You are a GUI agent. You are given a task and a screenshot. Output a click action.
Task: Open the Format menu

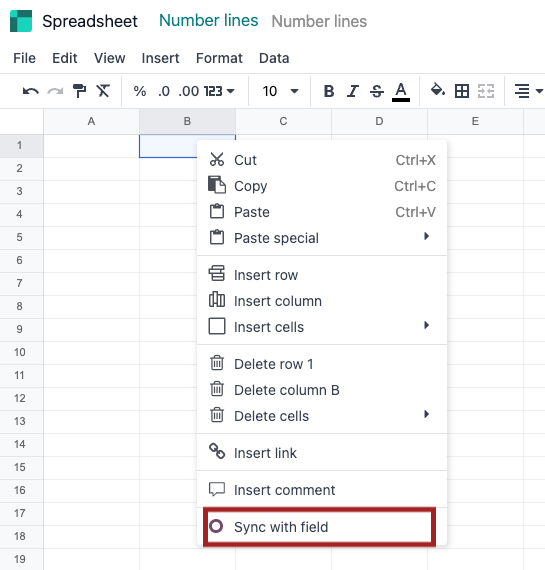219,58
